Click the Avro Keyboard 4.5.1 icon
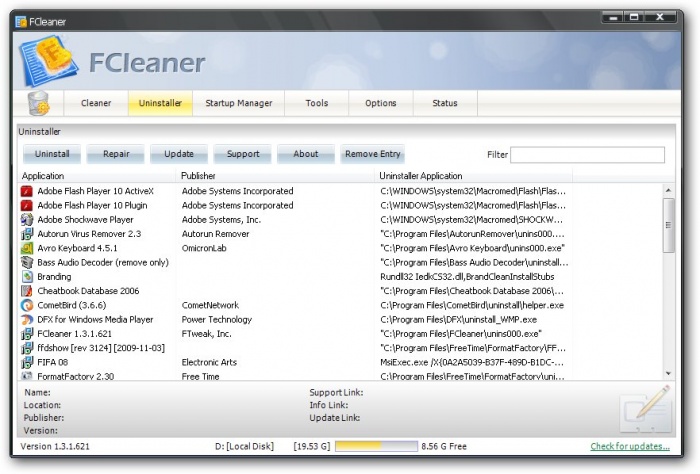Image resolution: width=700 pixels, height=474 pixels. point(27,248)
